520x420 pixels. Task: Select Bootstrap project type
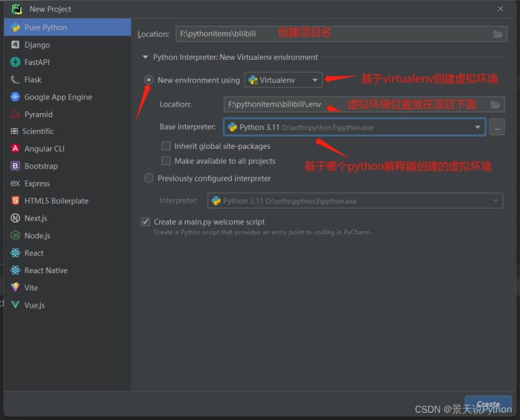[68, 166]
